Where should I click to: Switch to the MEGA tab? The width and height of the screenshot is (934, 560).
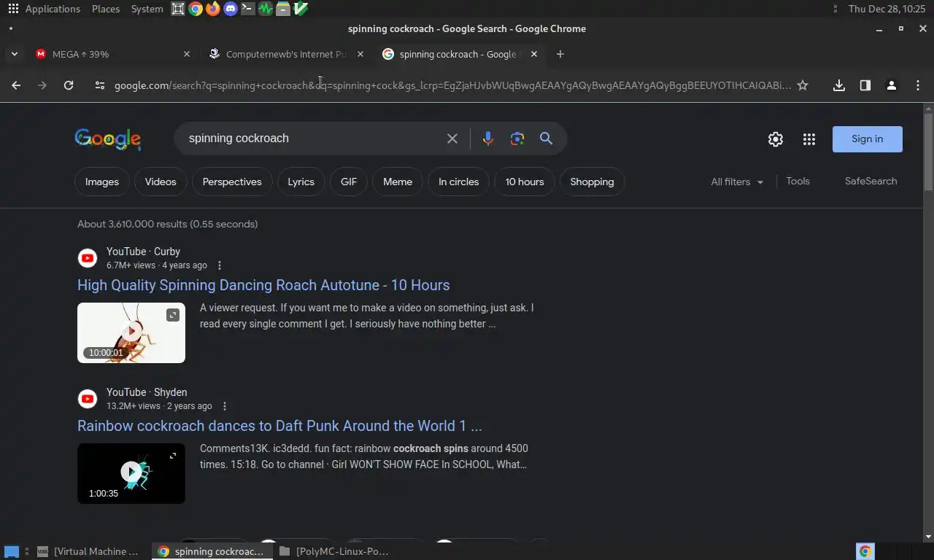pyautogui.click(x=113, y=54)
